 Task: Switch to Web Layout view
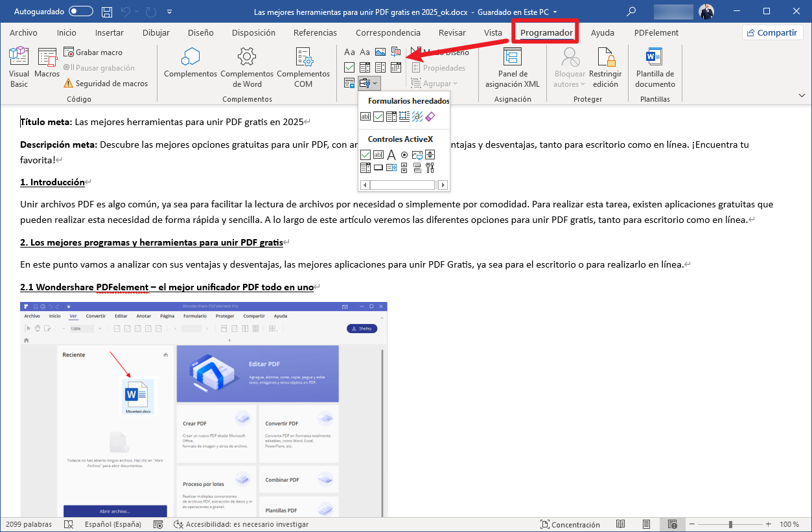pyautogui.click(x=673, y=524)
